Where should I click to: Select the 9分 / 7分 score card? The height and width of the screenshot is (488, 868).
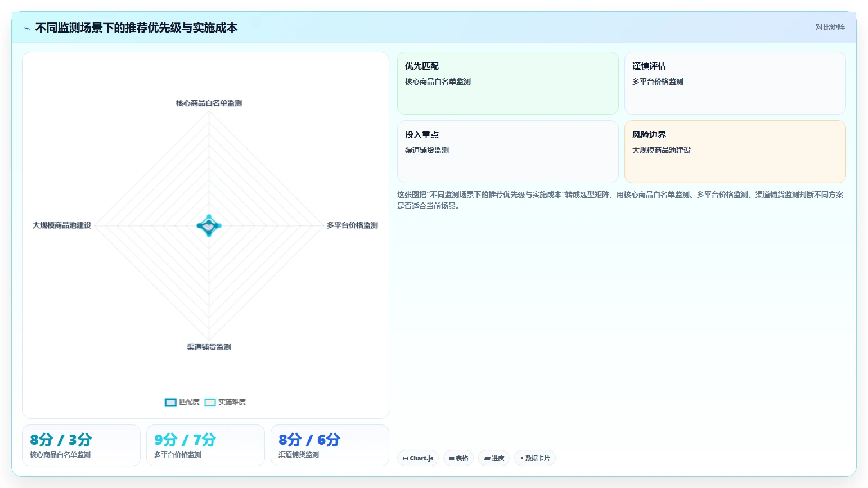tap(205, 445)
